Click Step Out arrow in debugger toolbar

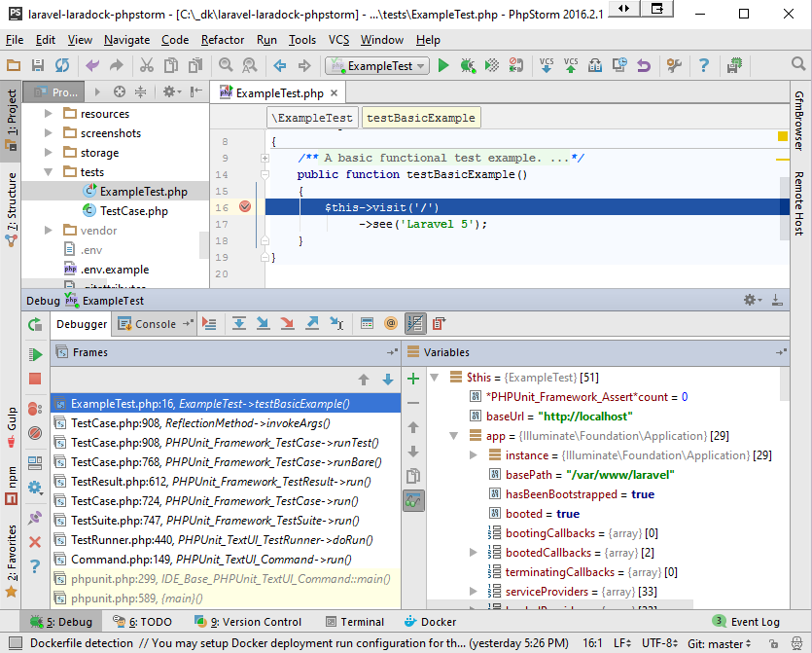coord(312,324)
